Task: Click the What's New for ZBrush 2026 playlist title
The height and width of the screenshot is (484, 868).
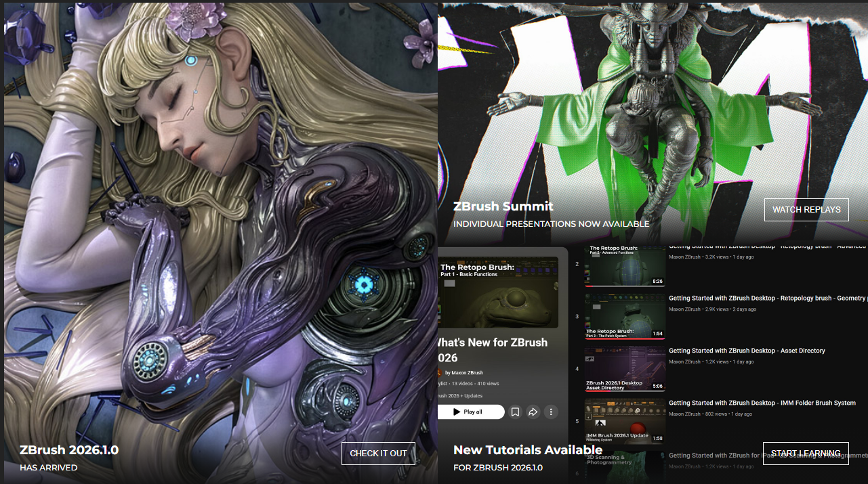Action: [493, 350]
